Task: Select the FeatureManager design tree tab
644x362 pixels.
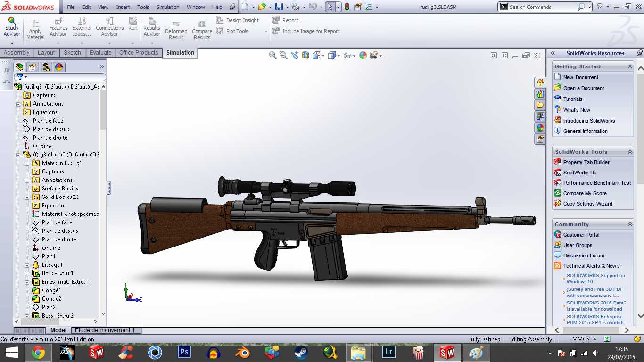Action: click(x=19, y=67)
